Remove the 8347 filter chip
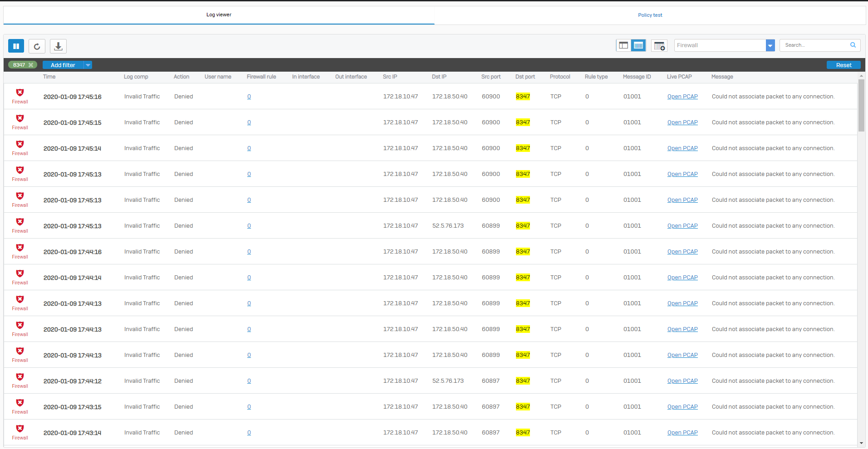 31,65
